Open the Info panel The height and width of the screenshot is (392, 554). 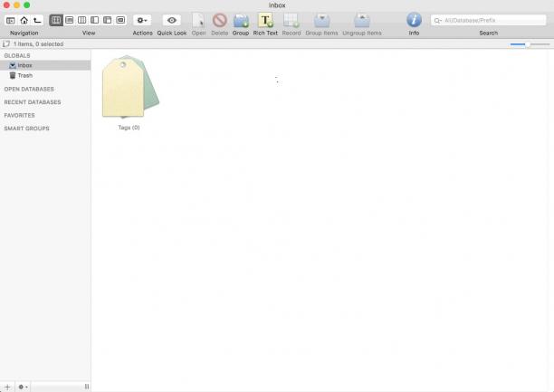[x=414, y=20]
